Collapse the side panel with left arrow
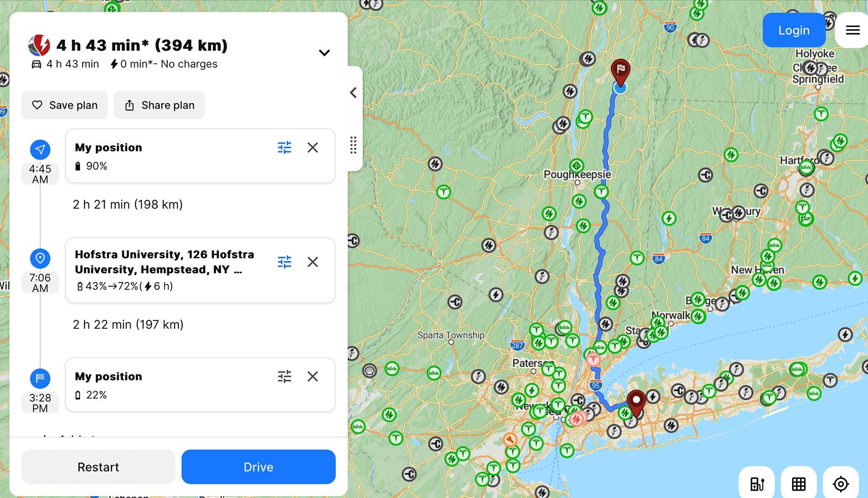The height and width of the screenshot is (498, 868). [x=354, y=93]
